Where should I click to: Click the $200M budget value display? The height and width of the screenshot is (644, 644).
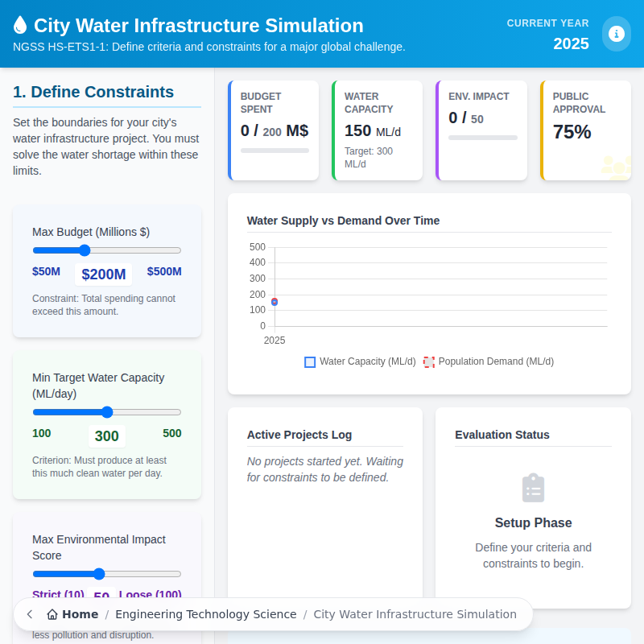tap(103, 274)
